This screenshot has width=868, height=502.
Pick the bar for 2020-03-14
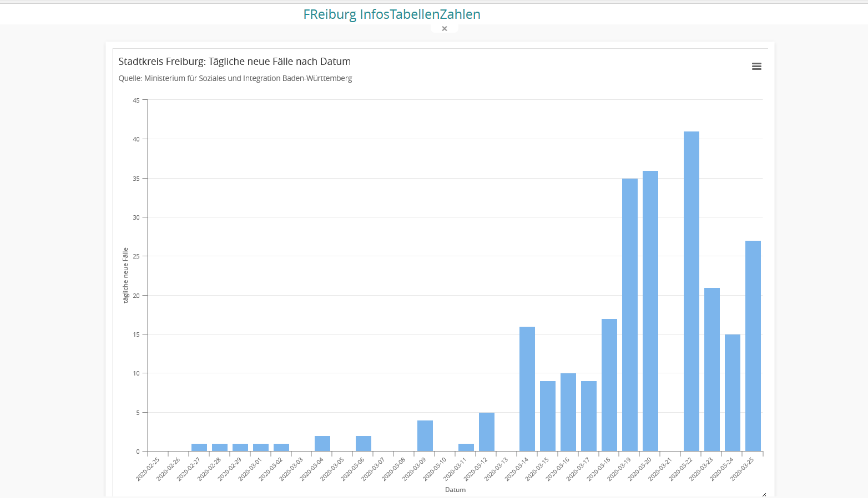[x=527, y=389]
